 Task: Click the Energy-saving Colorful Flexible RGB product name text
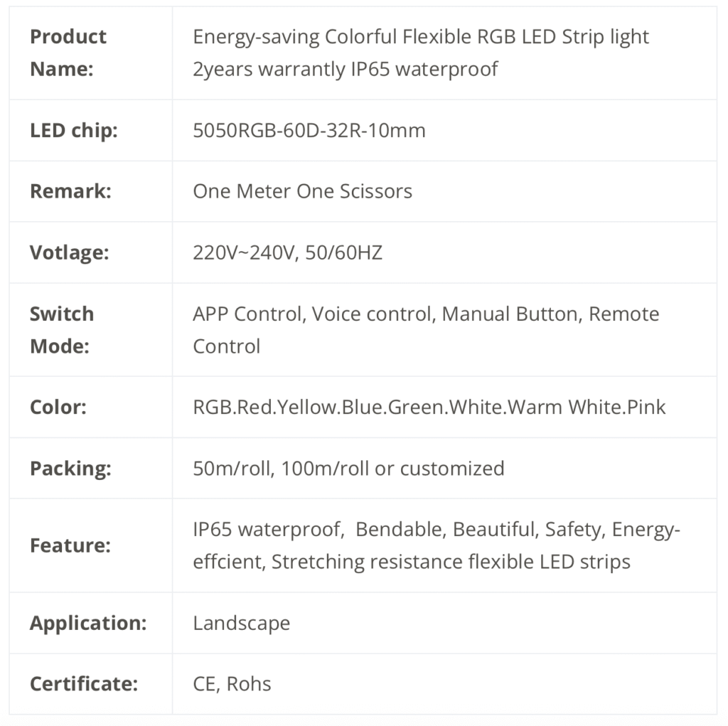click(420, 53)
